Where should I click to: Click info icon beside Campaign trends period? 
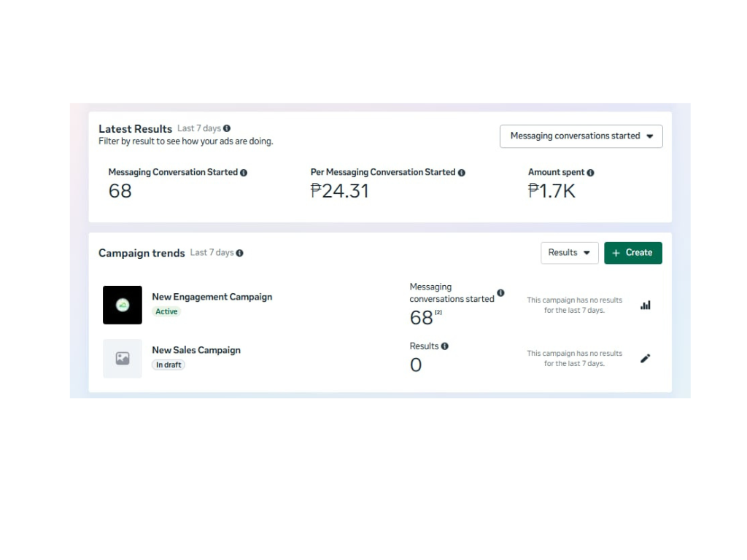pos(239,253)
